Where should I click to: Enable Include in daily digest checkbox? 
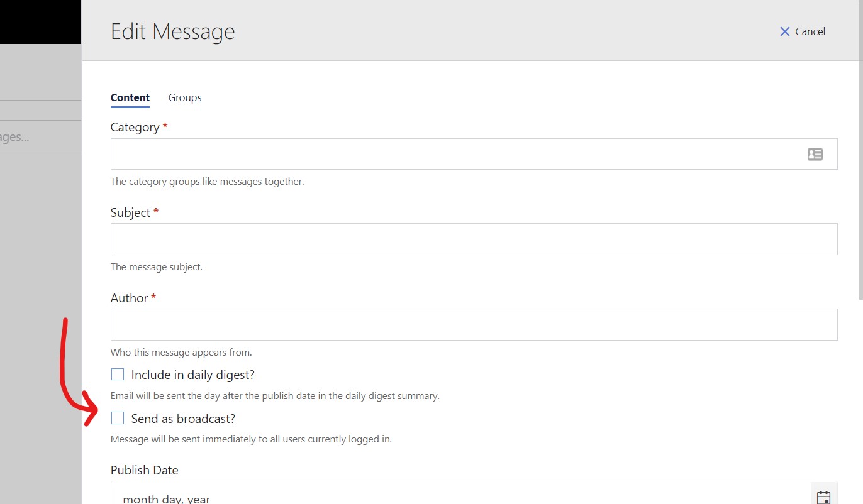pos(118,375)
